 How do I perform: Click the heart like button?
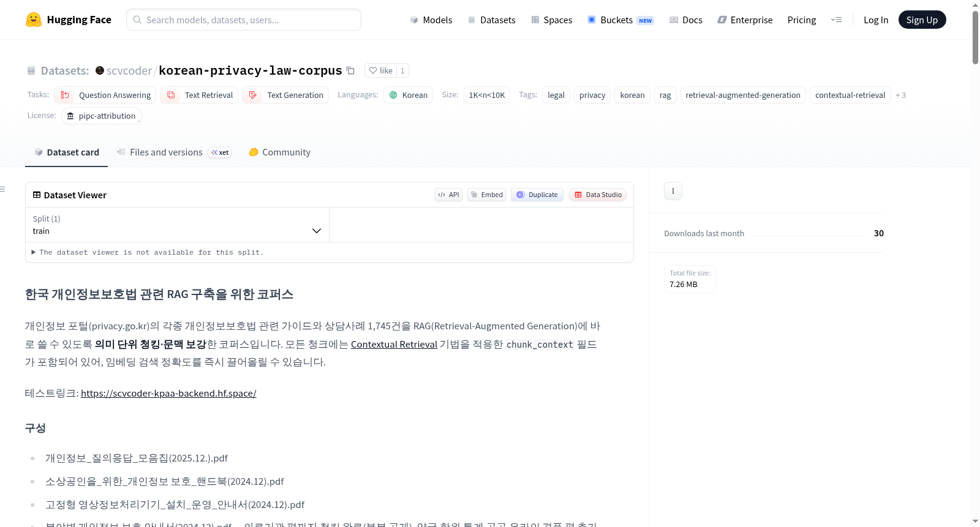pos(380,70)
